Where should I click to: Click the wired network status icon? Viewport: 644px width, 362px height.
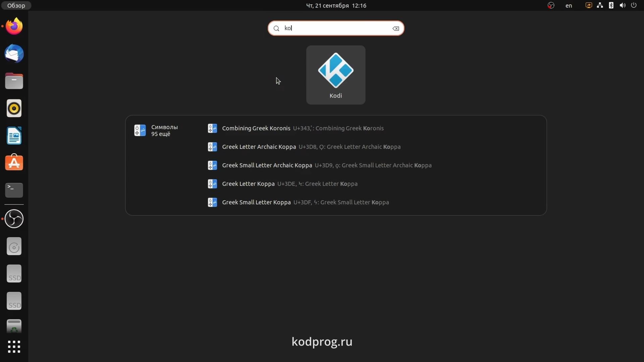[600, 5]
